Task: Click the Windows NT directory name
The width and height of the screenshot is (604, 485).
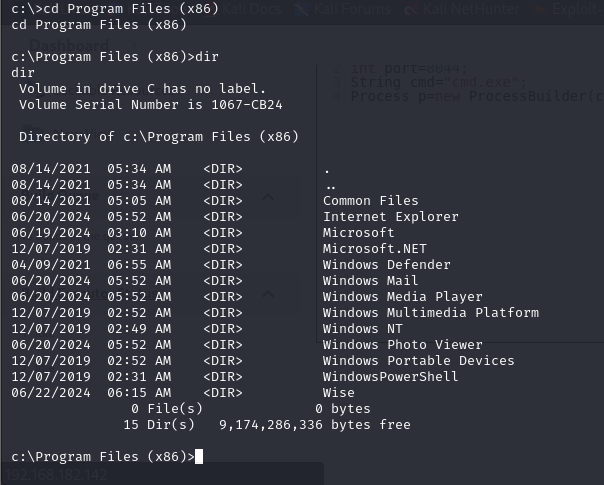Action: (364, 329)
